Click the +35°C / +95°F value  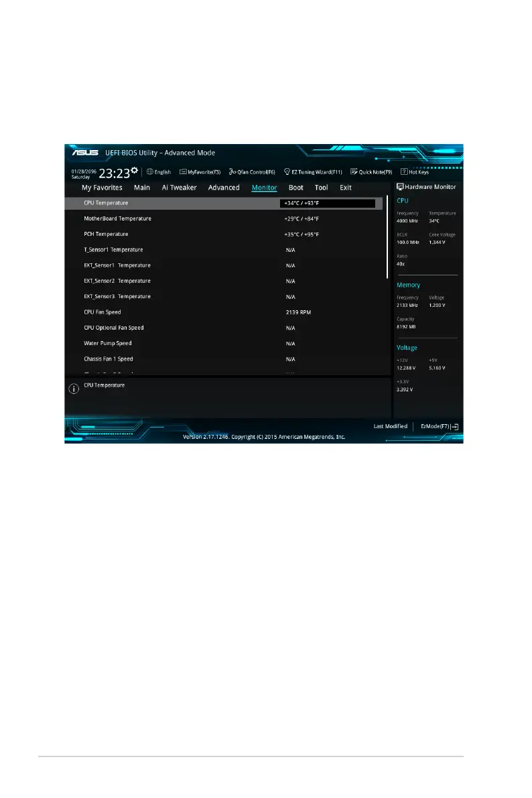click(302, 235)
